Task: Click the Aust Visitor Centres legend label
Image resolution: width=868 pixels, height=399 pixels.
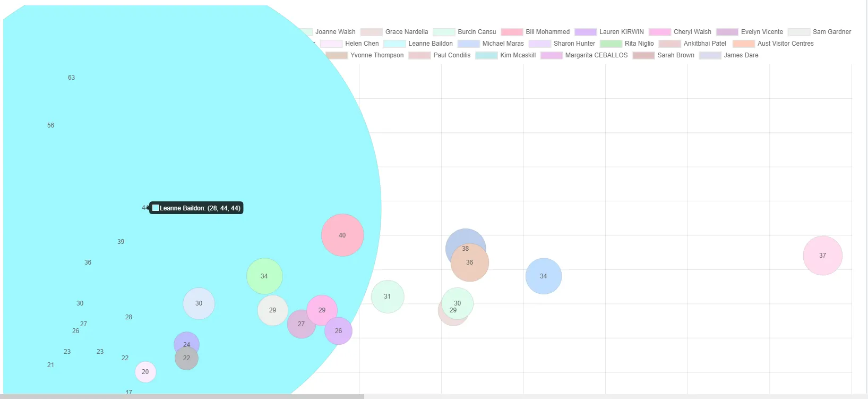Action: (x=785, y=44)
